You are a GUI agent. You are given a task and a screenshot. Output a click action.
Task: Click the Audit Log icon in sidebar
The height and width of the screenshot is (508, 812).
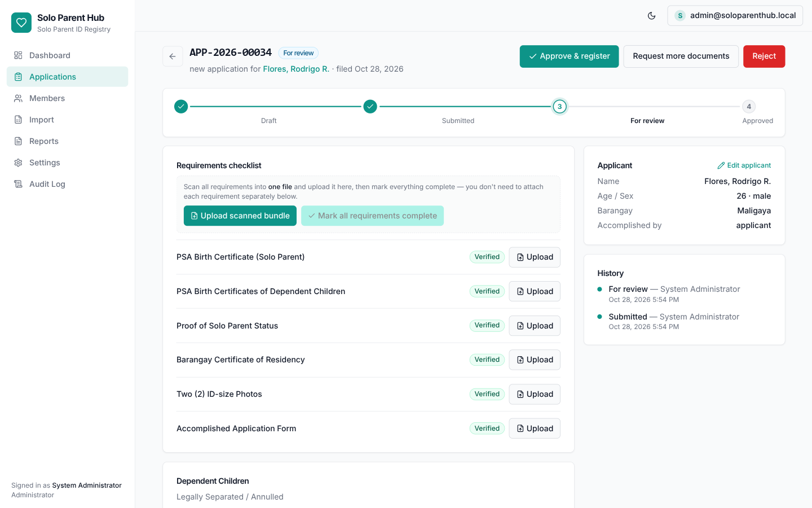tap(18, 184)
